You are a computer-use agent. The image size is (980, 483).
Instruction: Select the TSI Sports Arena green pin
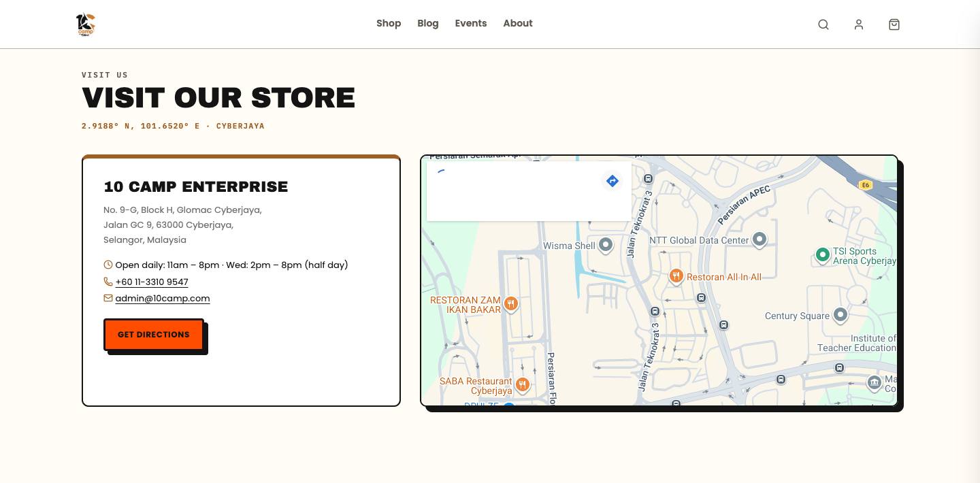[x=823, y=255]
